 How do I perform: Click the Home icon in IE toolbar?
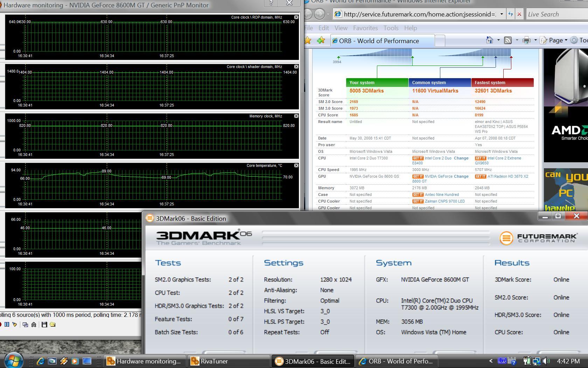pyautogui.click(x=490, y=40)
